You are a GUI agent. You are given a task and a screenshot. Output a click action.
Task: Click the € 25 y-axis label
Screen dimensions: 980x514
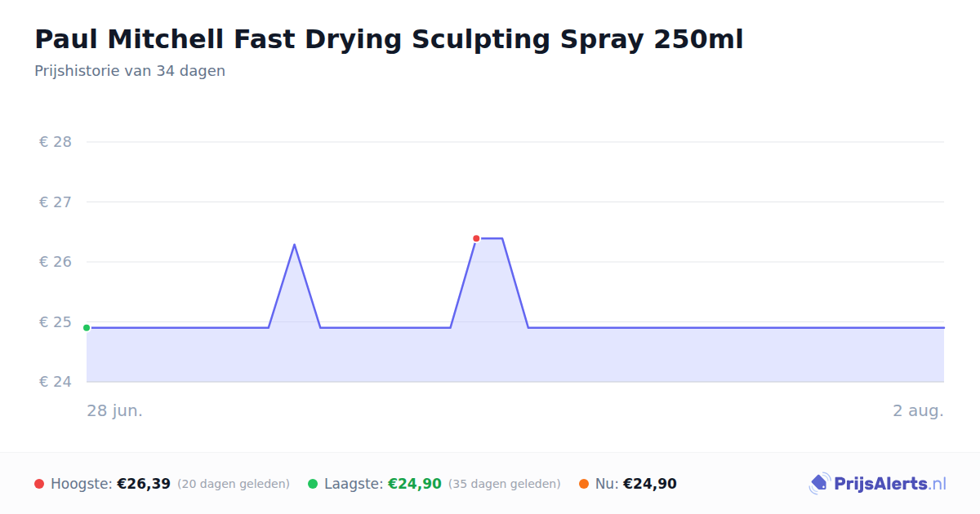coord(56,322)
